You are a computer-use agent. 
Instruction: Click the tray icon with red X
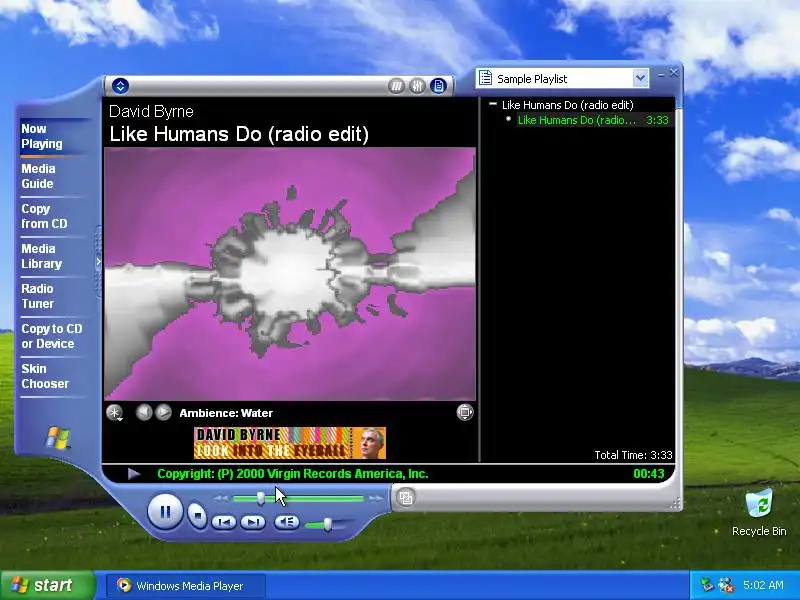pos(726,585)
